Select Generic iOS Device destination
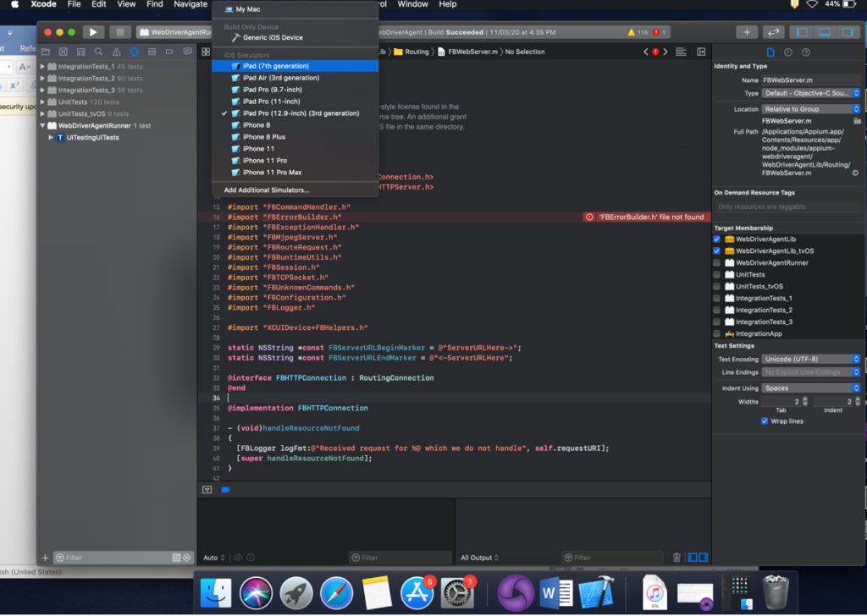This screenshot has height=616, width=867. click(x=295, y=37)
